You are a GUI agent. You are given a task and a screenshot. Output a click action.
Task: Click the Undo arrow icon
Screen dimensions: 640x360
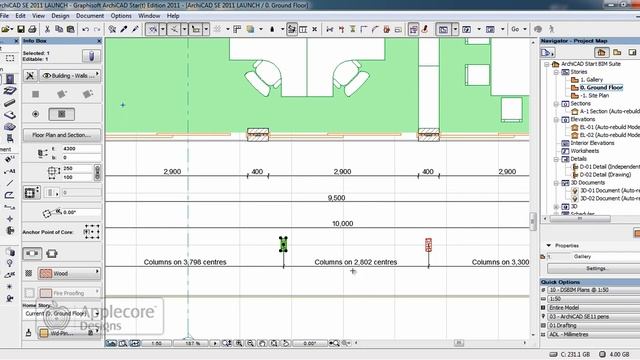[85, 29]
